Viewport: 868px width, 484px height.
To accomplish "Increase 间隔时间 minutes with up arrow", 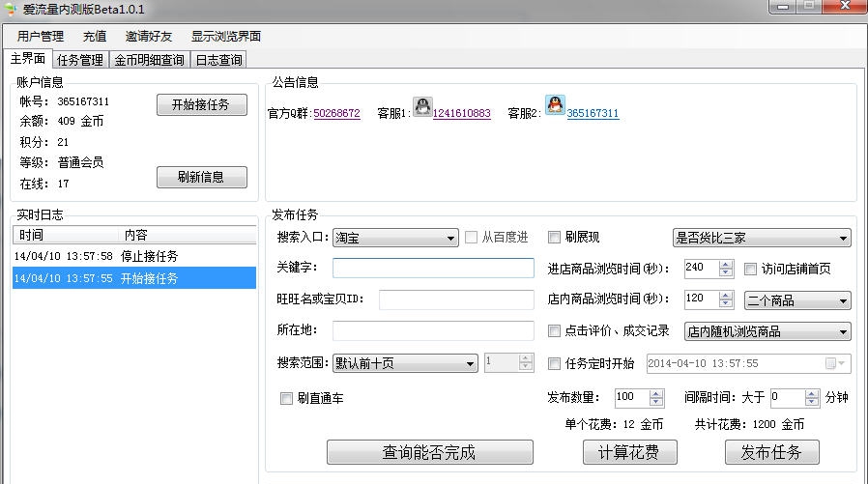I will point(812,394).
